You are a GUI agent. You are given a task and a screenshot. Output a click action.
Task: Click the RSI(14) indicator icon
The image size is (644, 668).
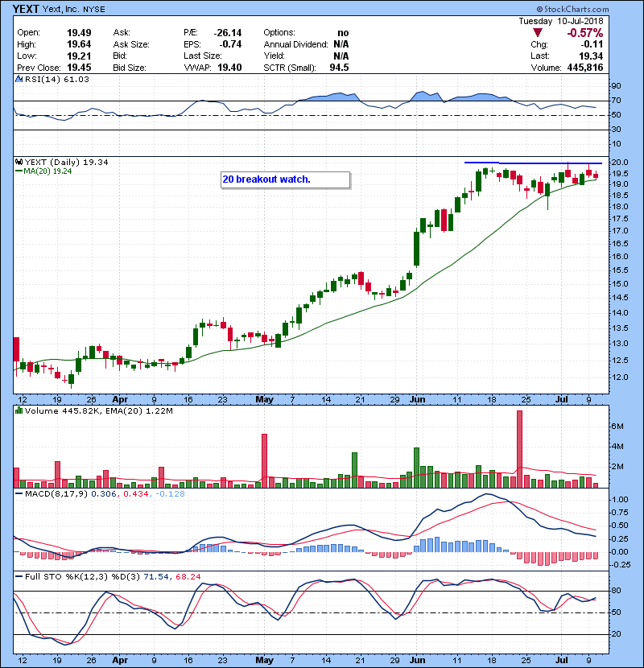coord(19,79)
